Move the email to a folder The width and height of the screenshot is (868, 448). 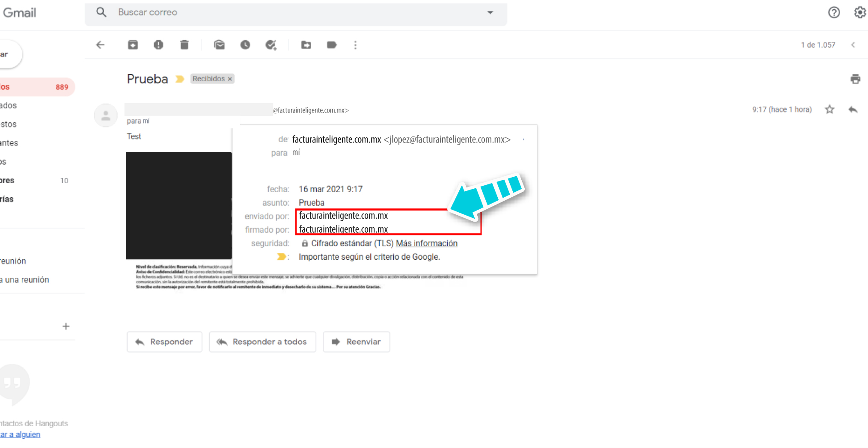coord(306,45)
